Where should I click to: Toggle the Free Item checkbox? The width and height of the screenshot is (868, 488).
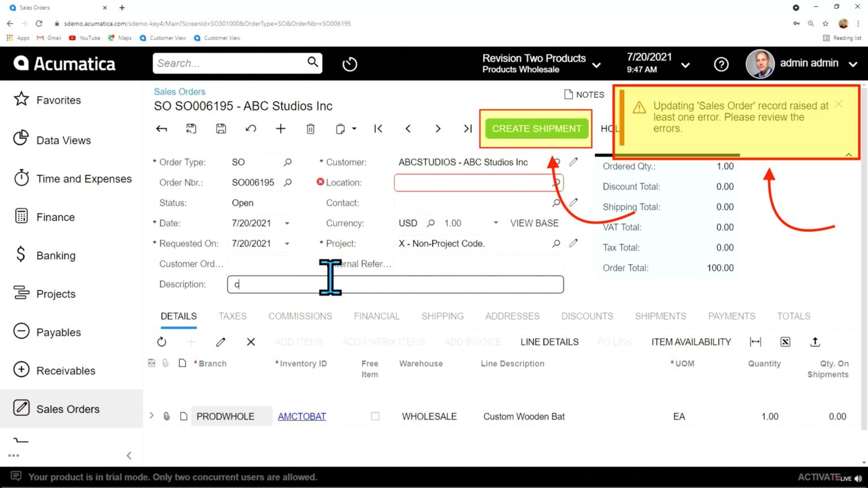coord(375,416)
